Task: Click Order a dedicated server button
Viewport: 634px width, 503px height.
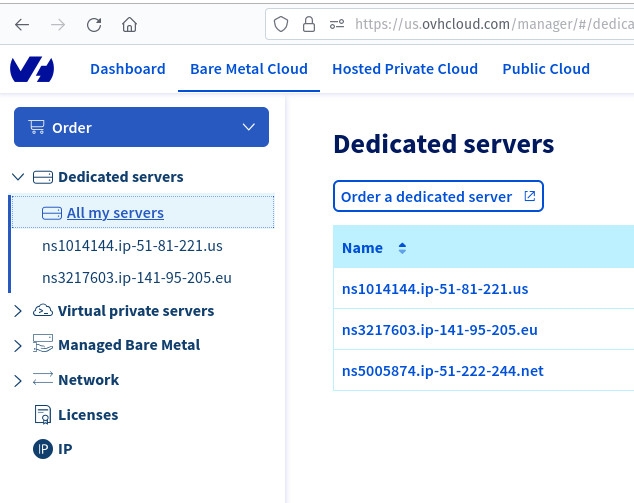Action: pyautogui.click(x=437, y=197)
